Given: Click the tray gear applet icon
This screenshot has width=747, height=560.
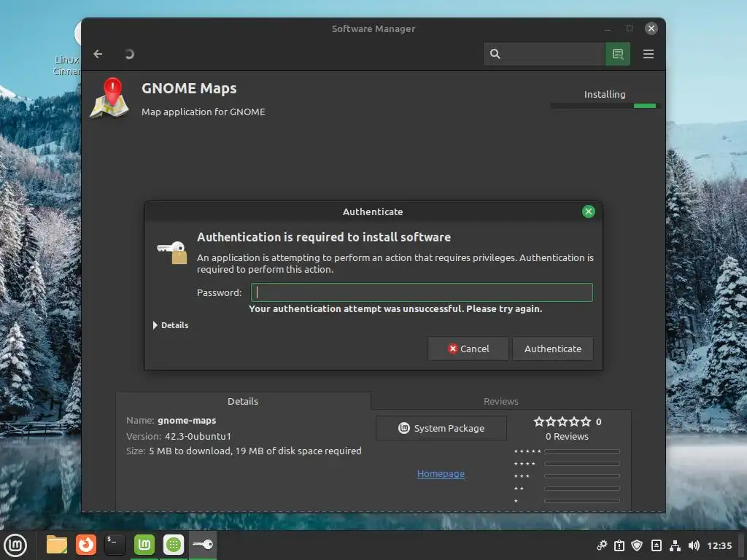Looking at the screenshot, I should point(602,545).
